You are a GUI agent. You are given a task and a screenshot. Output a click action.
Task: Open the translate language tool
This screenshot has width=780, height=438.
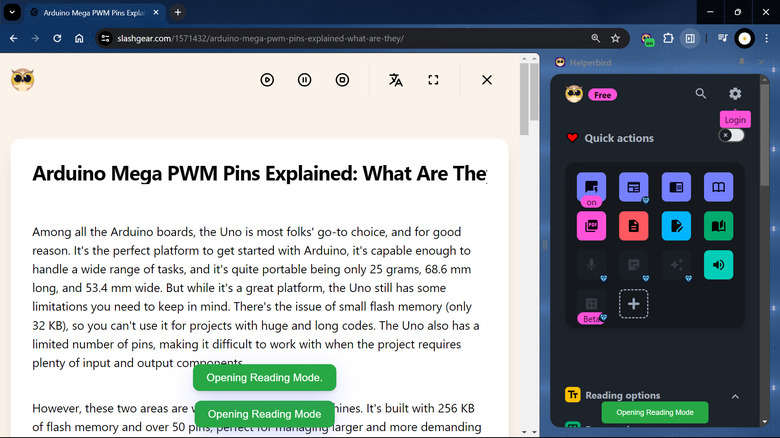[396, 80]
